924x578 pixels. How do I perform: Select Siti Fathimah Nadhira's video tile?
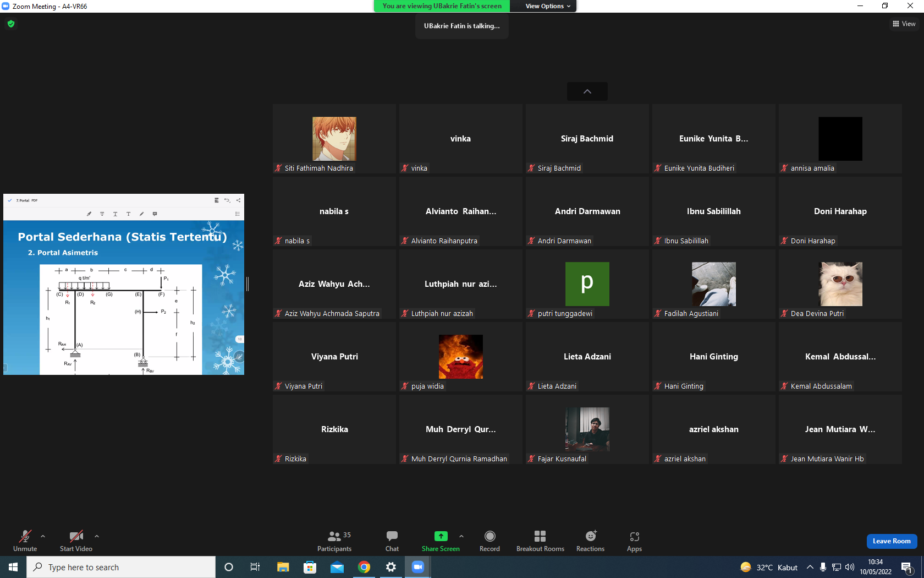(334, 139)
